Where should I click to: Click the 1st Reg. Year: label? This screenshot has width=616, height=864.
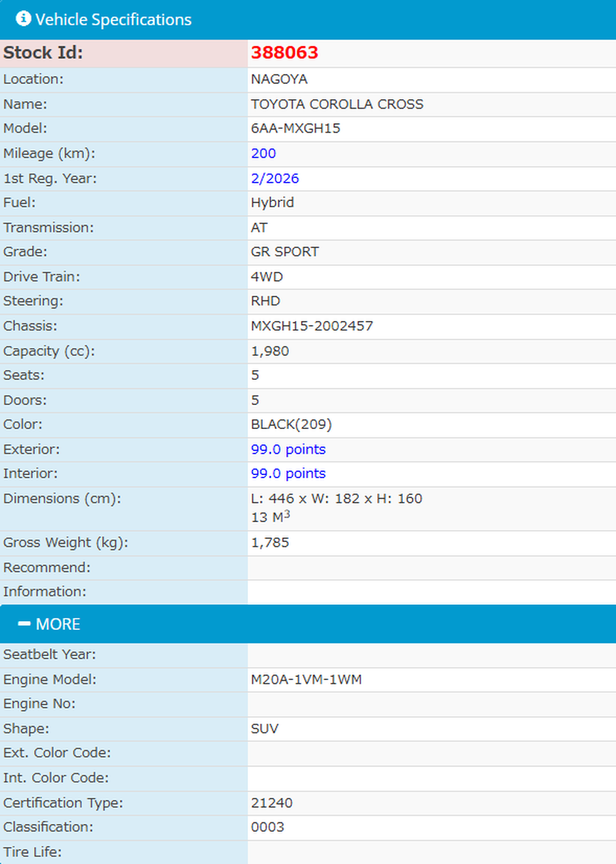[49, 179]
